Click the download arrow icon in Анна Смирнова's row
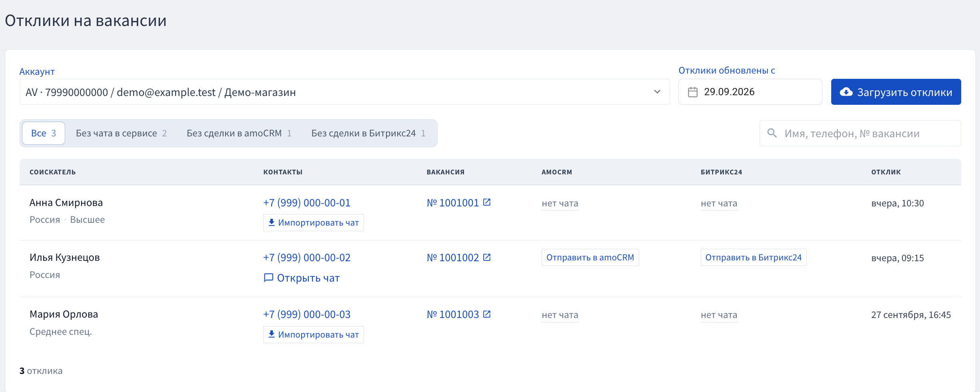The height and width of the screenshot is (392, 980). 271,222
